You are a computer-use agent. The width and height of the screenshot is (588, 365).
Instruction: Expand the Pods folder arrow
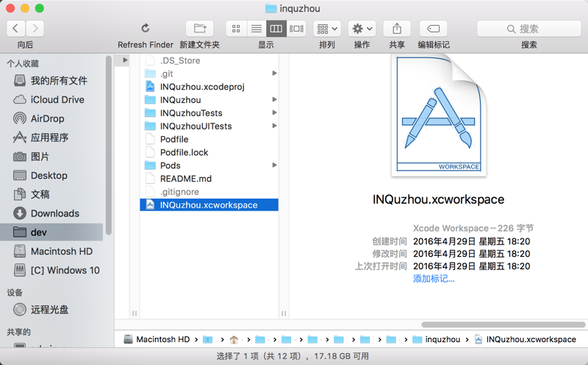[274, 166]
